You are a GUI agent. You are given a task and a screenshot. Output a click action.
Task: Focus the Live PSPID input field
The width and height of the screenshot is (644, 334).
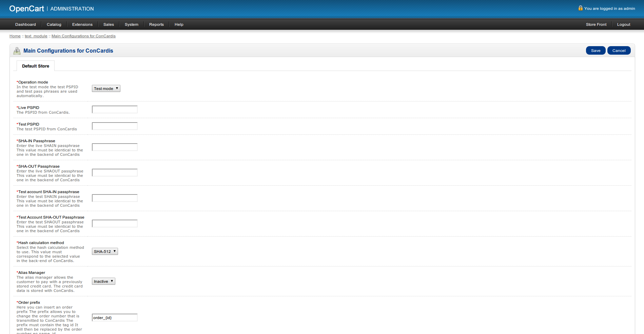point(115,109)
